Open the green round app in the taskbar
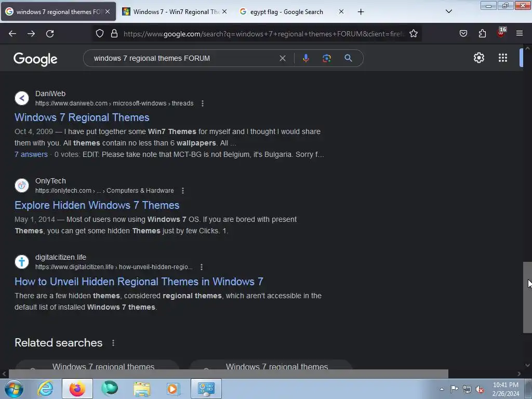Image resolution: width=532 pixels, height=399 pixels. (x=110, y=388)
